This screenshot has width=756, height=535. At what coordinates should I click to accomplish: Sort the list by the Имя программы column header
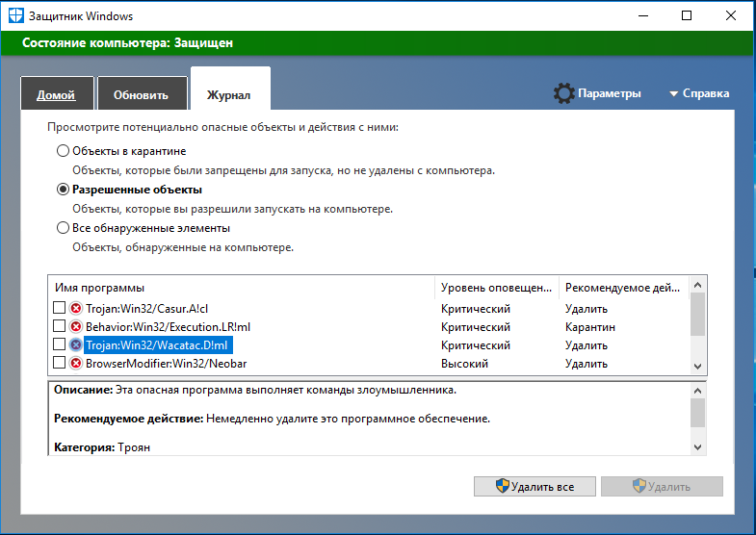[241, 288]
